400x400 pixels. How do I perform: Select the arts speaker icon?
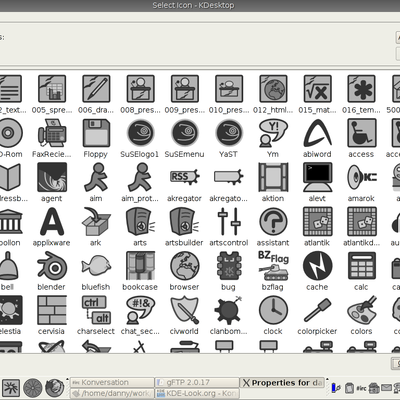click(140, 222)
